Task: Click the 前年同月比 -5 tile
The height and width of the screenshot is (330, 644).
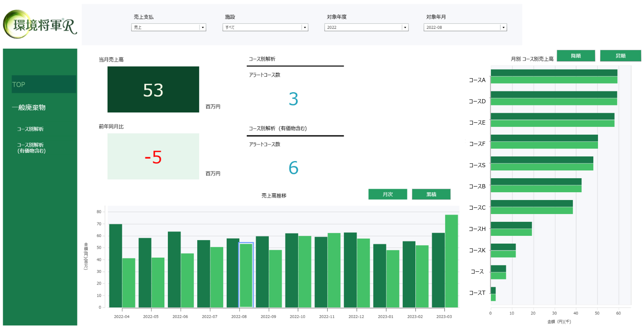Action: tap(153, 156)
